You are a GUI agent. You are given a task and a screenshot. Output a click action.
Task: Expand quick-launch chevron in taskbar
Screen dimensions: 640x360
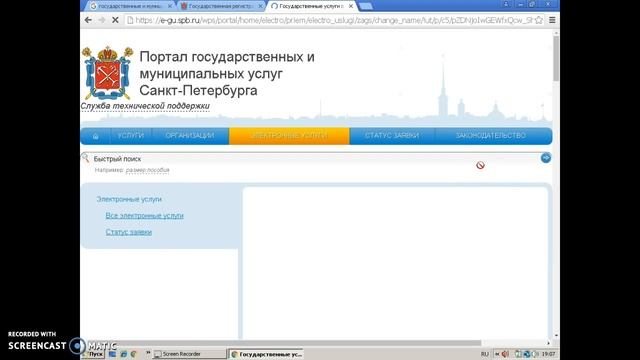pos(148,353)
